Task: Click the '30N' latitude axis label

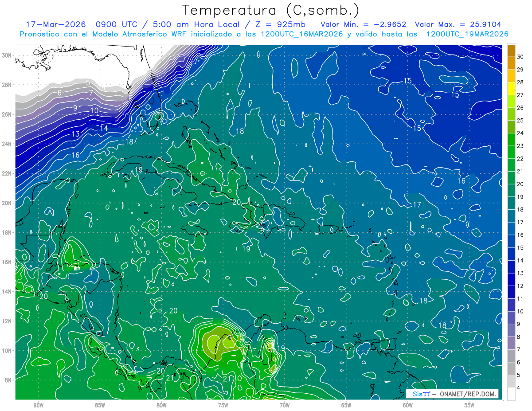Action: [7, 55]
